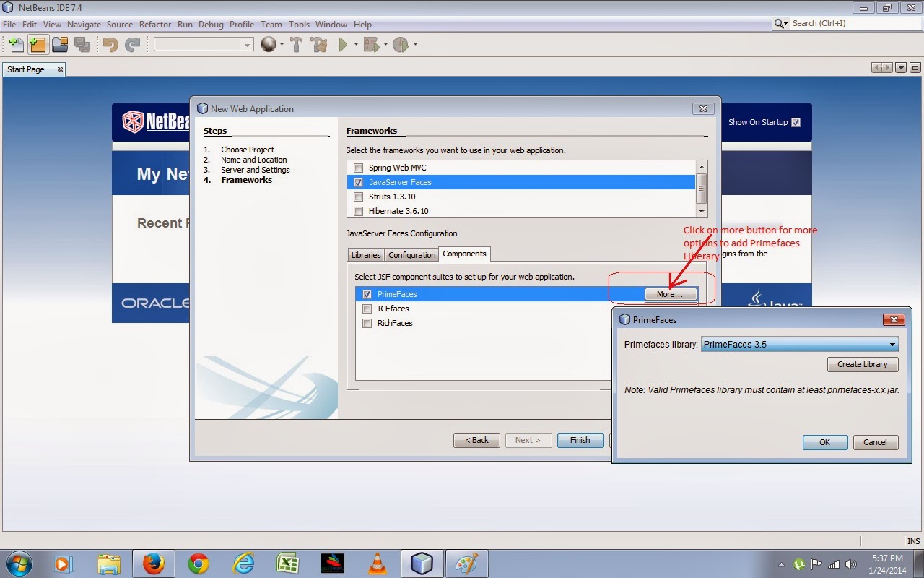The image size is (924, 578).
Task: Click the Build Project hammer icon
Action: point(296,45)
